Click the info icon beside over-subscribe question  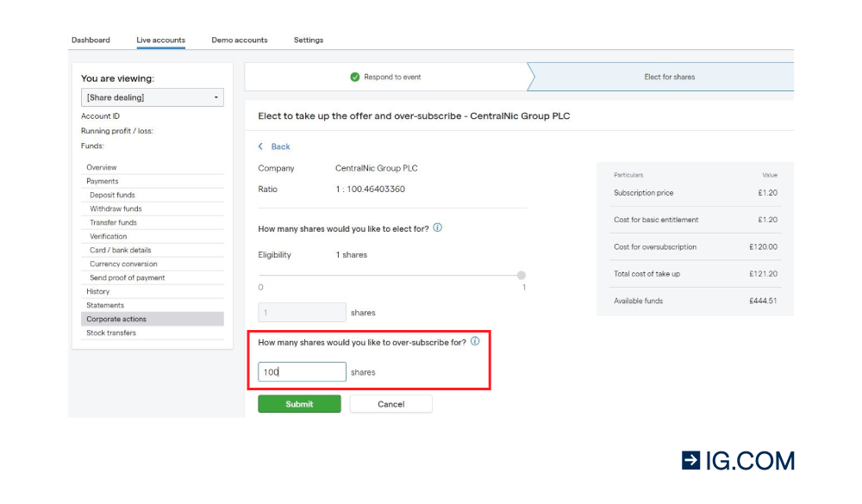coord(475,341)
